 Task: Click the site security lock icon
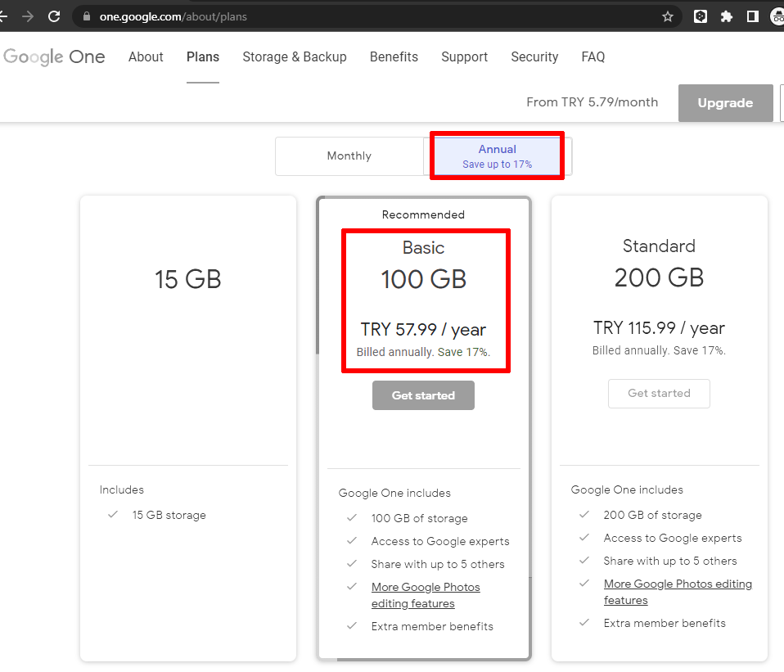[x=85, y=16]
